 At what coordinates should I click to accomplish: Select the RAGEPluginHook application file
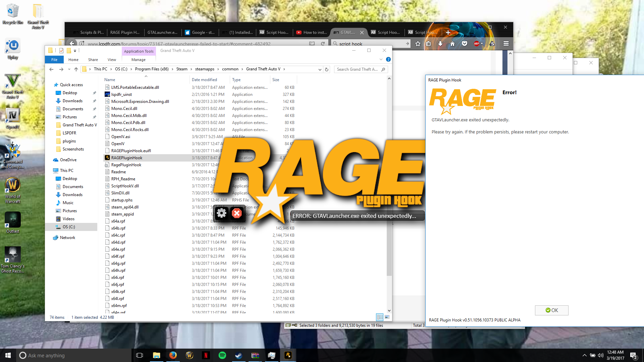[x=127, y=158]
